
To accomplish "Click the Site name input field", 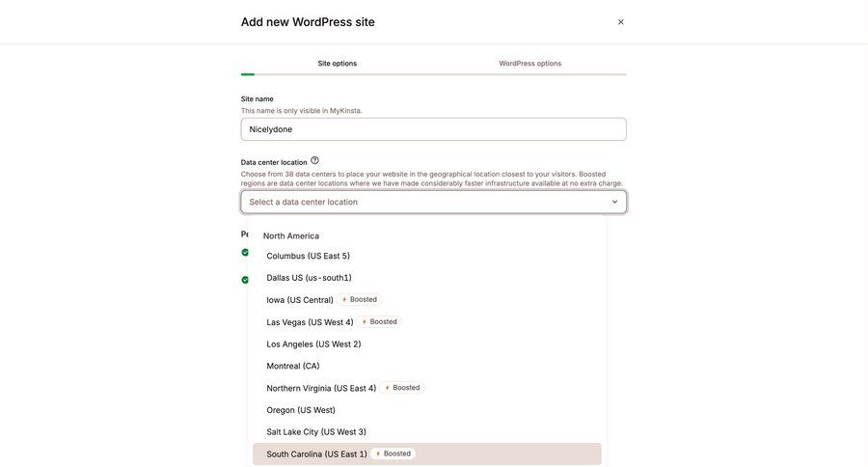I will pyautogui.click(x=433, y=129).
